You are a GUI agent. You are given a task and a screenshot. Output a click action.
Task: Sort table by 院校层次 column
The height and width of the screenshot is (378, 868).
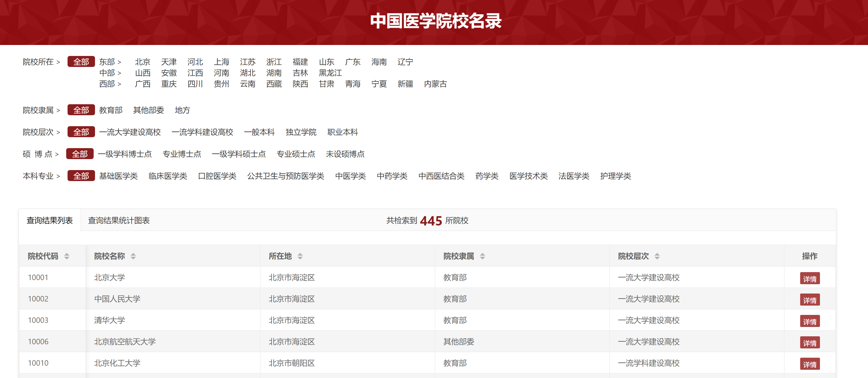[x=656, y=256]
